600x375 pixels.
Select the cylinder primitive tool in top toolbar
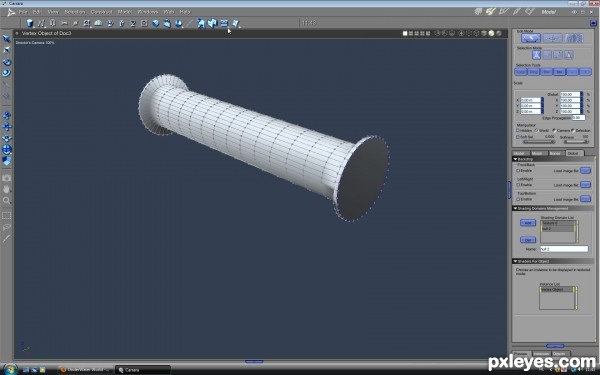pos(29,23)
